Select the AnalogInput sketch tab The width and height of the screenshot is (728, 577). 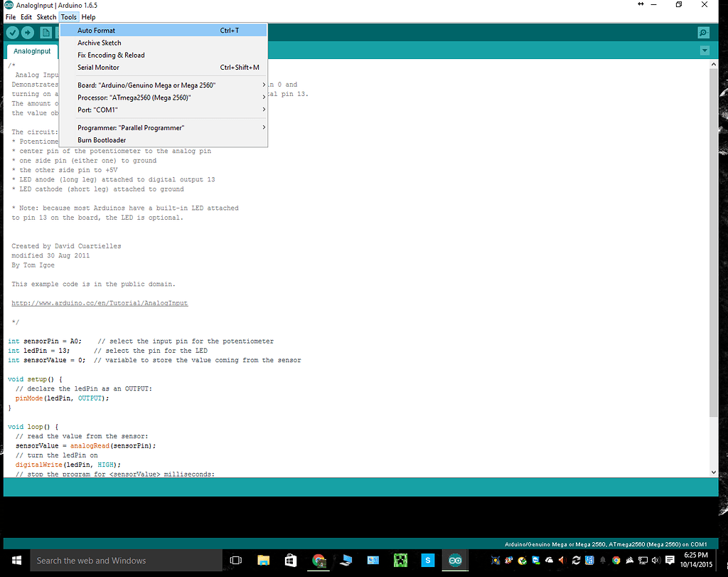tap(32, 51)
